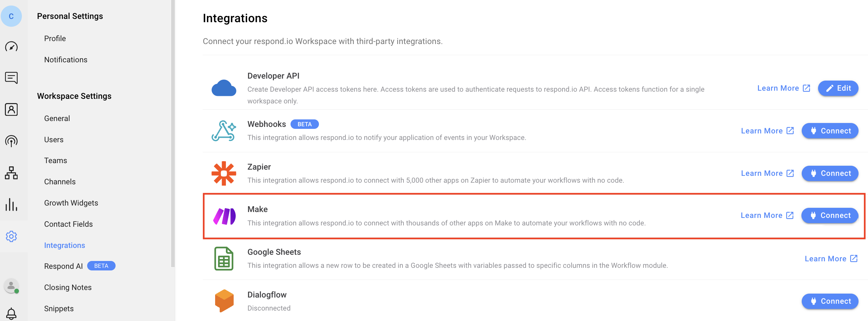This screenshot has width=868, height=321.
Task: Go to Profile settings
Action: click(55, 38)
